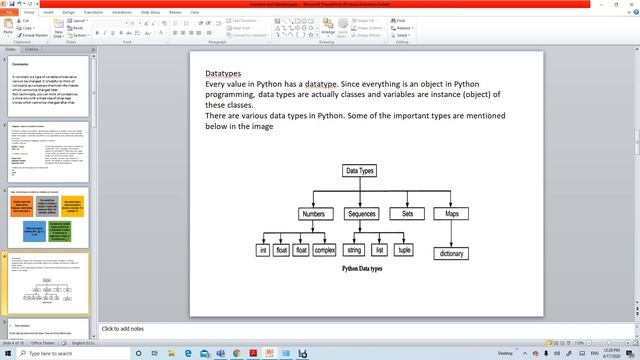The image size is (640, 360).
Task: Click the Cortana circle icon
Action: pyautogui.click(x=138, y=353)
